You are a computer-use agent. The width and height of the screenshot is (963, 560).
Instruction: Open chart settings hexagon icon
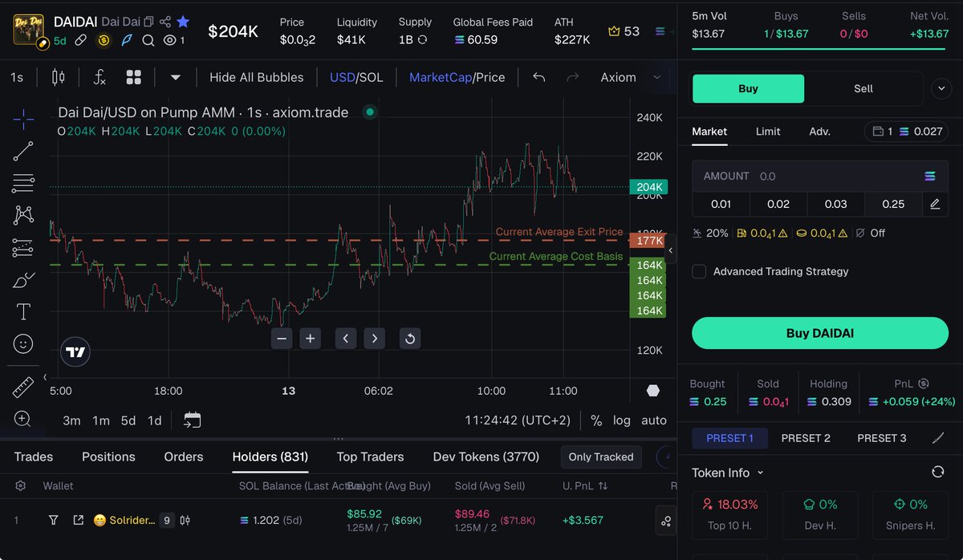tap(653, 391)
